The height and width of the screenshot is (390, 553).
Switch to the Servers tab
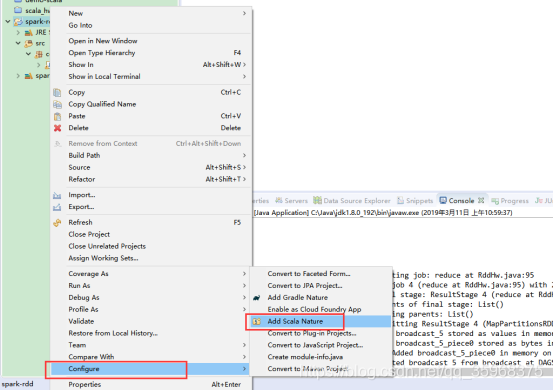click(x=292, y=201)
